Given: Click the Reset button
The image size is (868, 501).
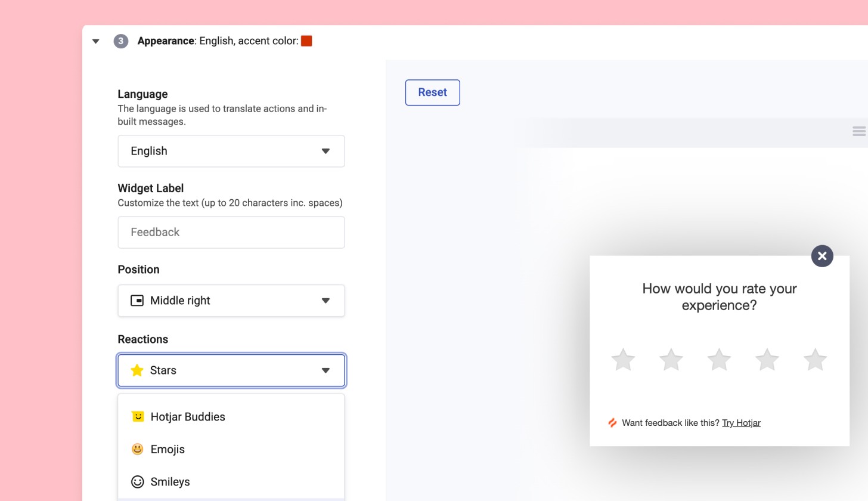Looking at the screenshot, I should [x=433, y=92].
